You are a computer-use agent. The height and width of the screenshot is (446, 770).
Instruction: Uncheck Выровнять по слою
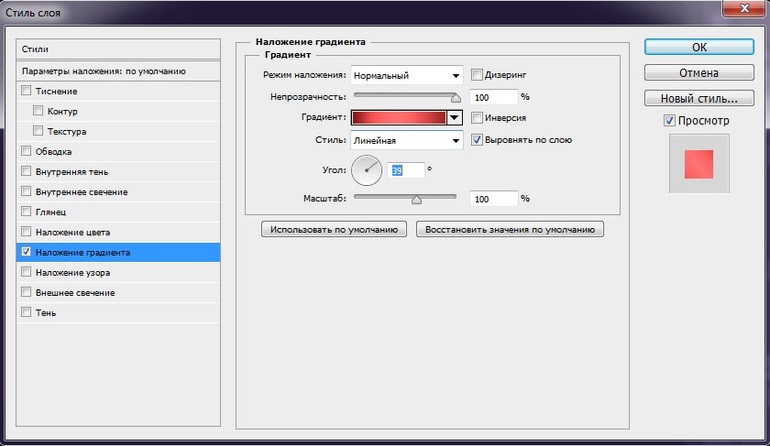(476, 139)
